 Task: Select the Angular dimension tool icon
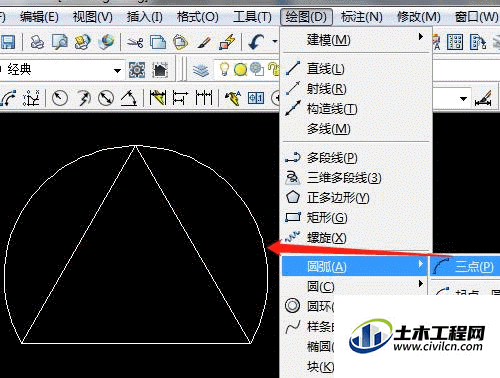(129, 98)
